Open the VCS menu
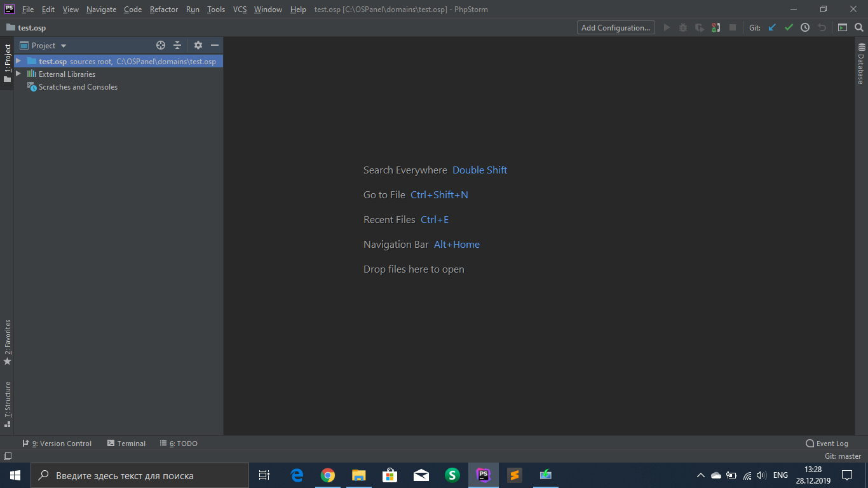Image resolution: width=868 pixels, height=488 pixels. coord(240,10)
